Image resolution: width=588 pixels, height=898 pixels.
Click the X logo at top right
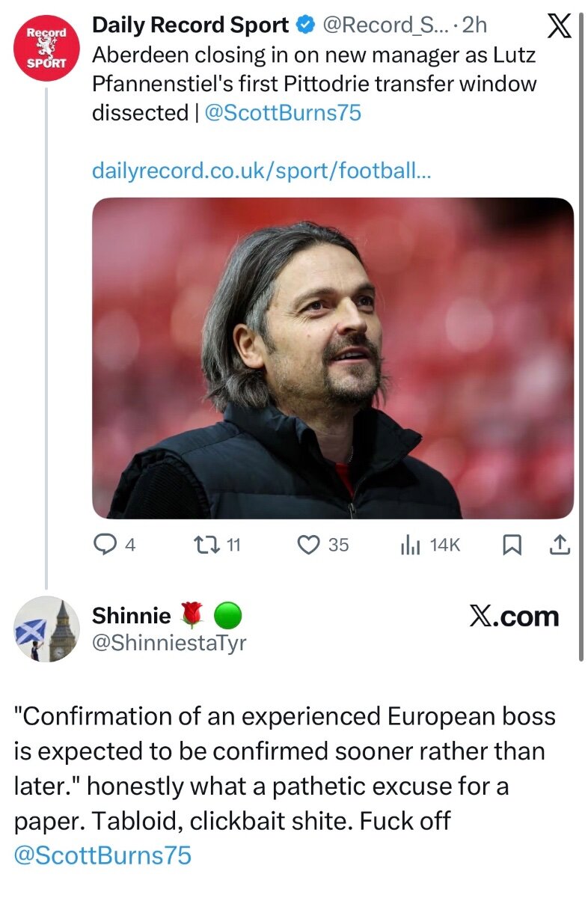(x=560, y=27)
